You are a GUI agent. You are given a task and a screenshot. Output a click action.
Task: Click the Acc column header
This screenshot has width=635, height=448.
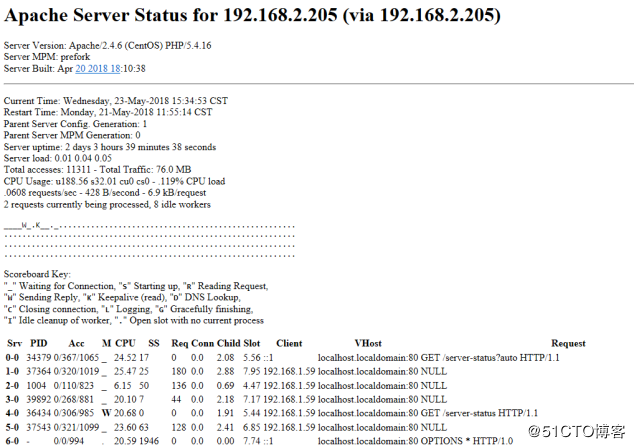coord(76,343)
